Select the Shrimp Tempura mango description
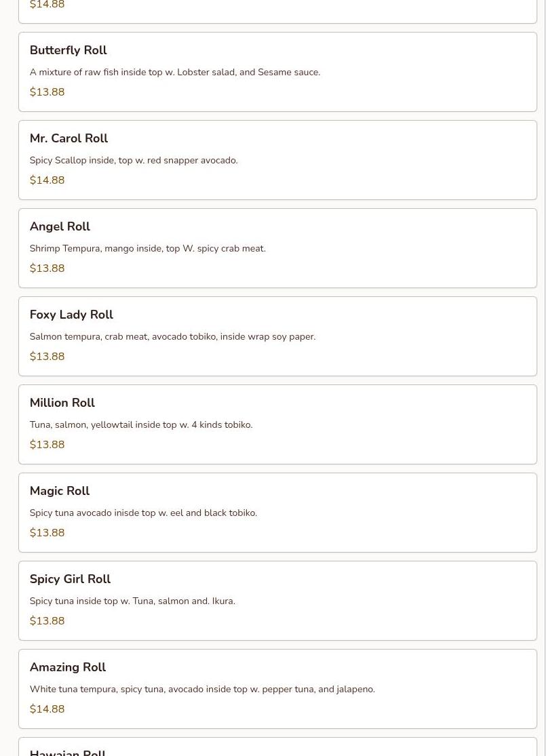This screenshot has width=559, height=756. click(147, 249)
